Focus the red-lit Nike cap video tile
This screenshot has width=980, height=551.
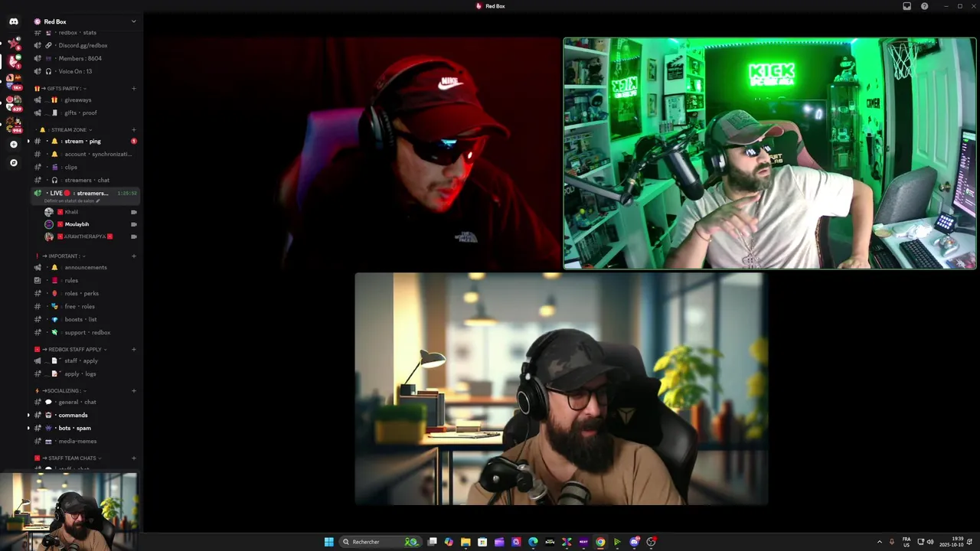pos(355,154)
